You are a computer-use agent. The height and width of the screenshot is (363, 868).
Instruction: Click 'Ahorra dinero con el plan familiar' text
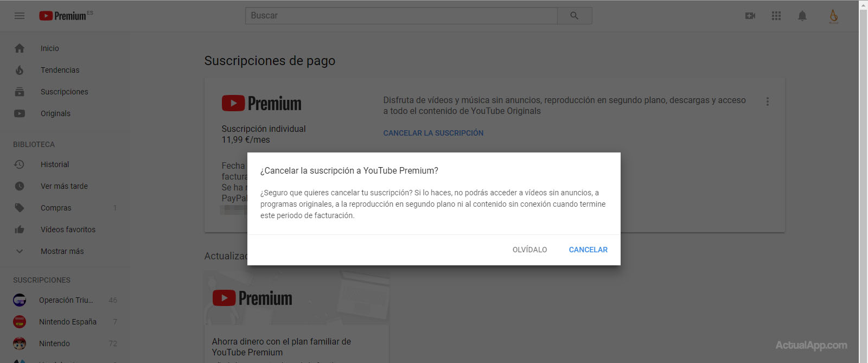tap(282, 347)
